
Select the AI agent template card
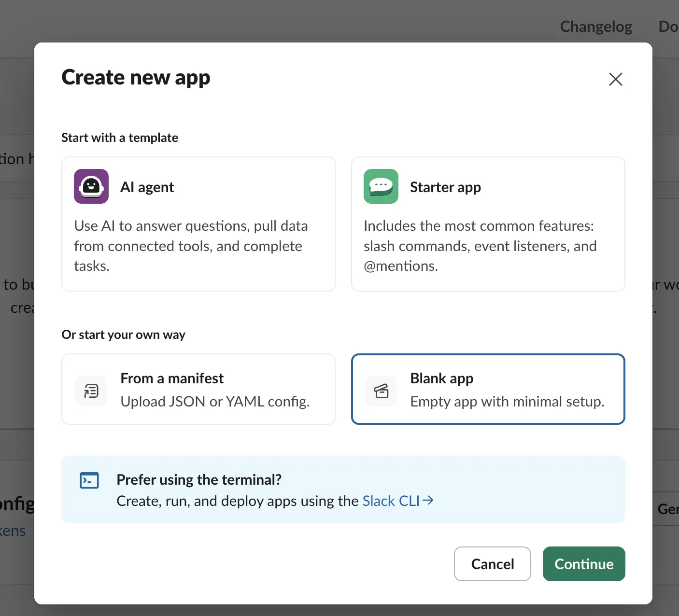tap(198, 224)
